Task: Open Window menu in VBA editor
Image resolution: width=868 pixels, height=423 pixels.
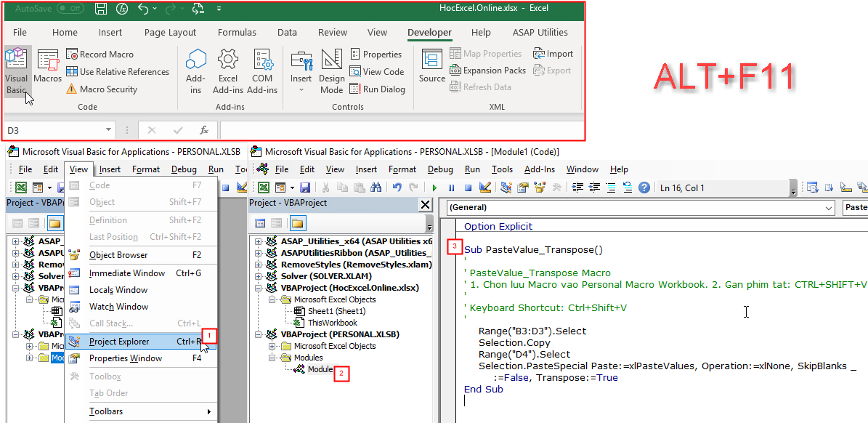Action: click(583, 169)
